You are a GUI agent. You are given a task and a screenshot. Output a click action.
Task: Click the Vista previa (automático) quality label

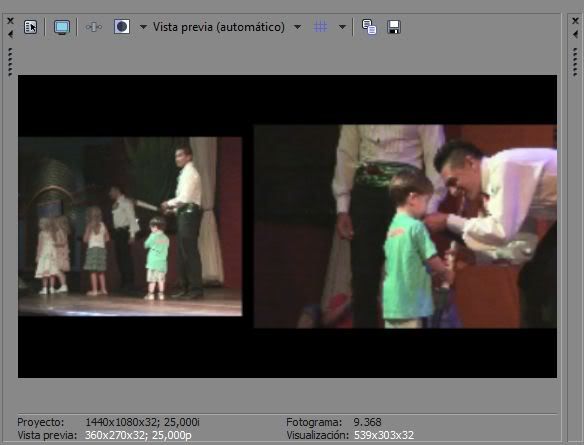[x=219, y=27]
